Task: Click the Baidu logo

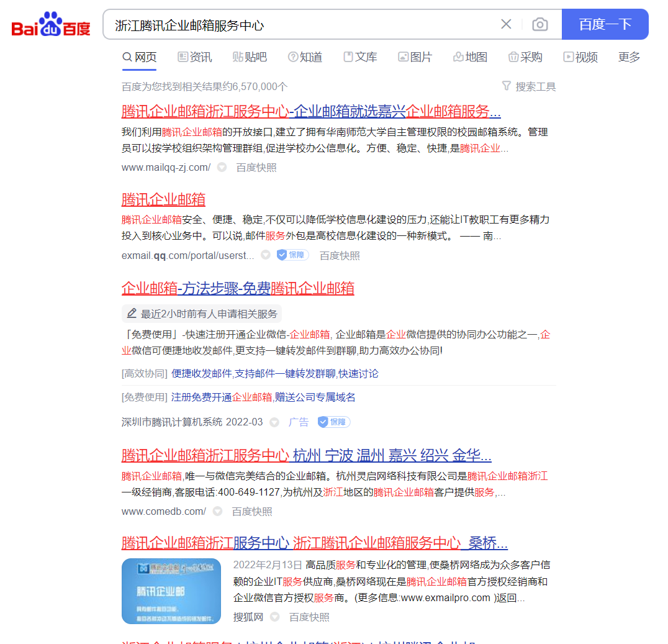Action: coord(51,24)
